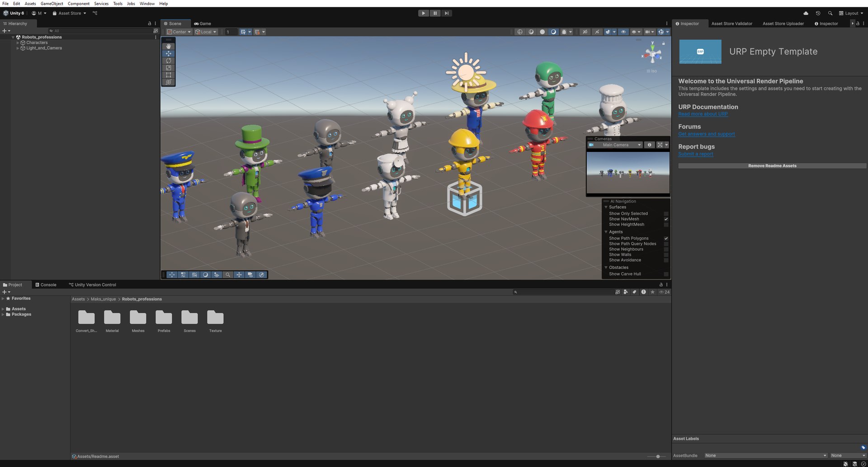The height and width of the screenshot is (467, 868).
Task: Open the GameObject menu
Action: [52, 3]
